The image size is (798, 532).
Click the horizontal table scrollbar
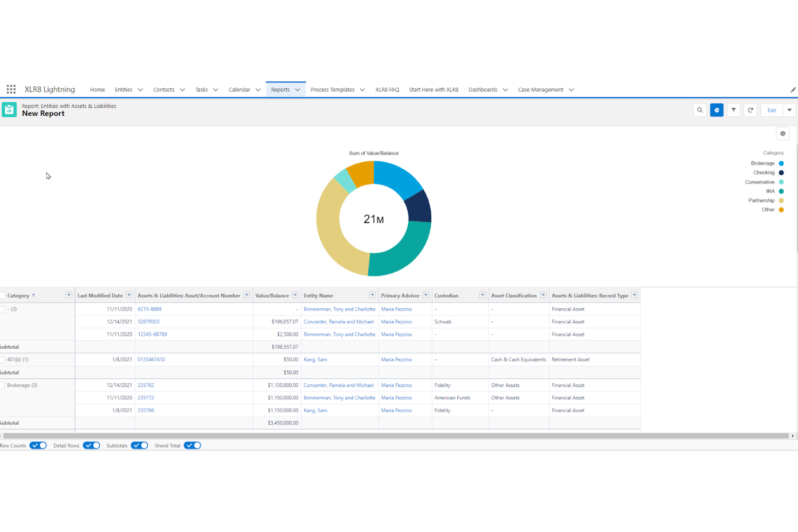[396, 436]
